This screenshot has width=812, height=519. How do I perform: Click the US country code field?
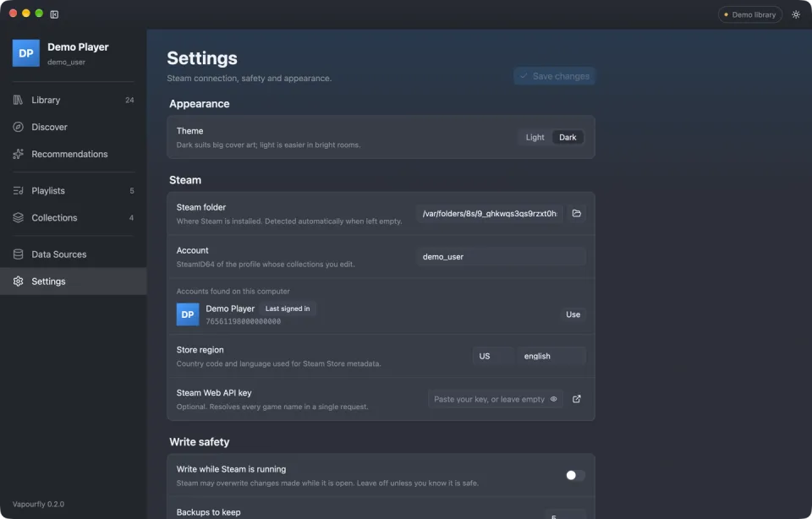pos(493,356)
